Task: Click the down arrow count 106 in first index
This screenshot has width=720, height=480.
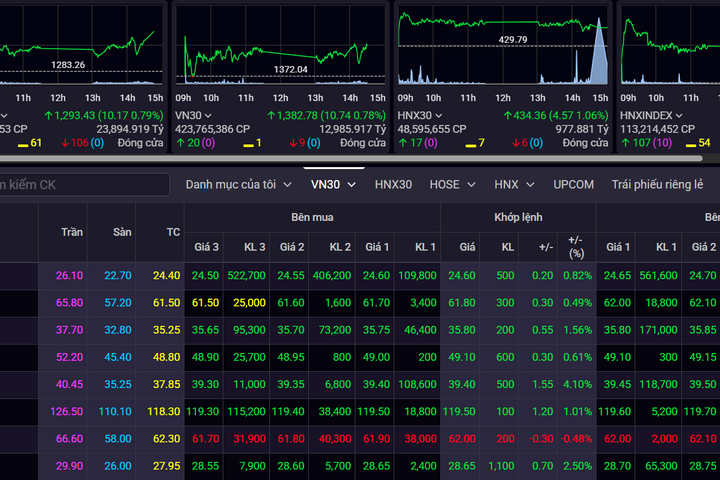Action: click(75, 143)
